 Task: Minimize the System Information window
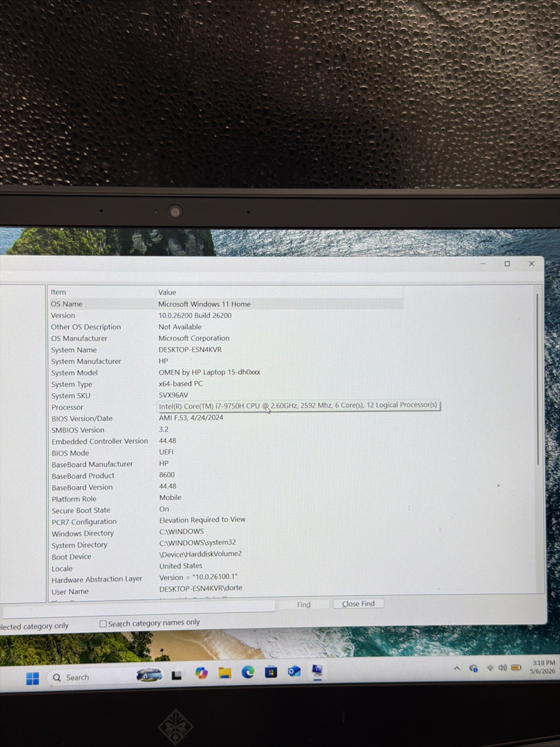(483, 264)
